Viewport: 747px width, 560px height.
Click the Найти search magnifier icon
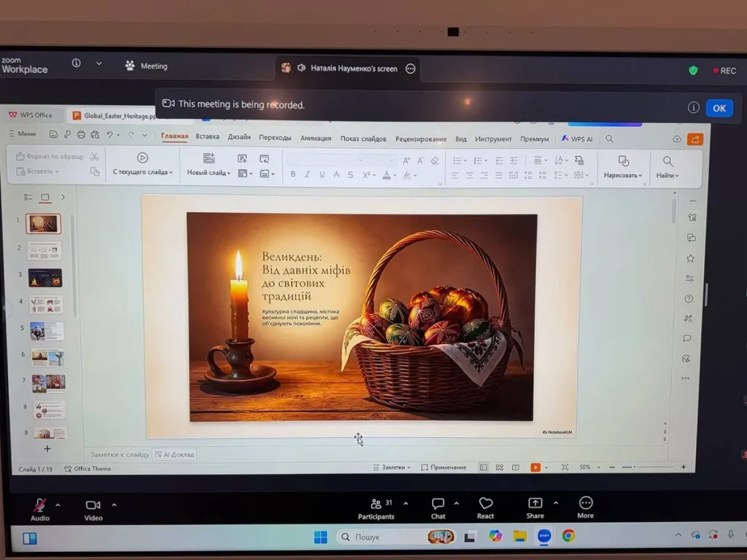(667, 161)
